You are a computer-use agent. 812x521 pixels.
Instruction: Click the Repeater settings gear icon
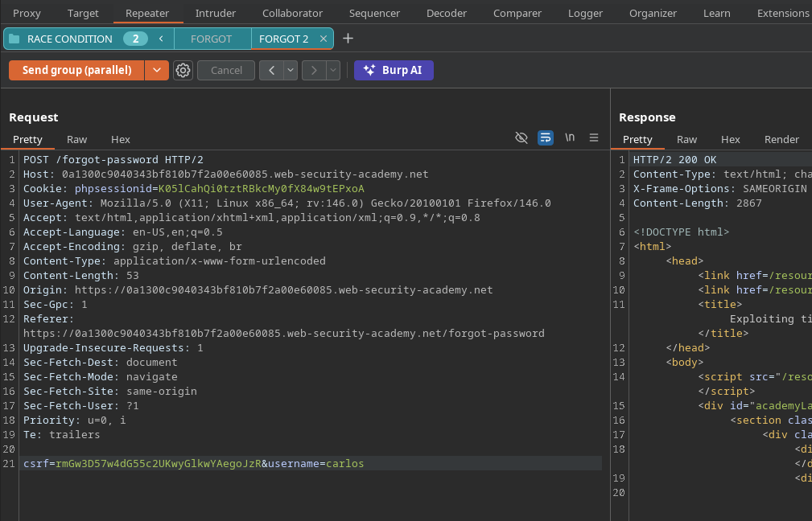pyautogui.click(x=183, y=71)
